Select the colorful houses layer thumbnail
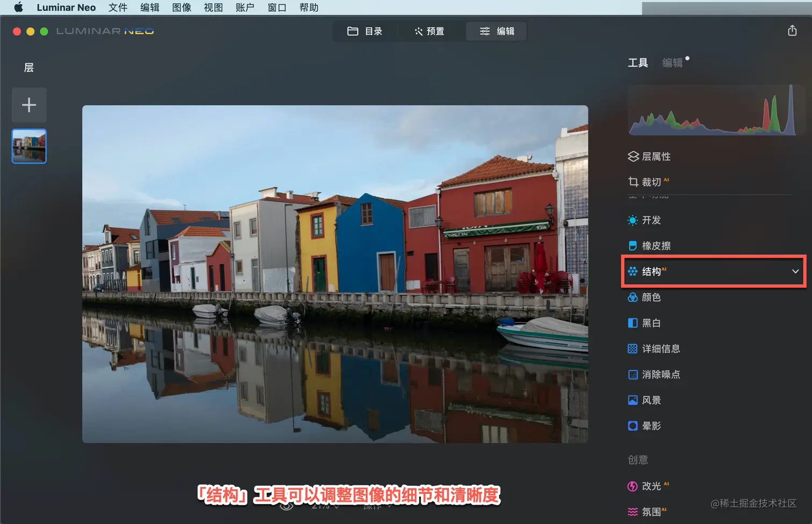The width and height of the screenshot is (812, 524). pyautogui.click(x=29, y=146)
